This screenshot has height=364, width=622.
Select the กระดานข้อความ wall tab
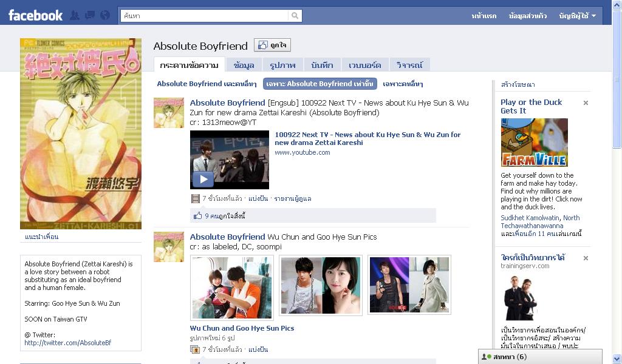190,65
